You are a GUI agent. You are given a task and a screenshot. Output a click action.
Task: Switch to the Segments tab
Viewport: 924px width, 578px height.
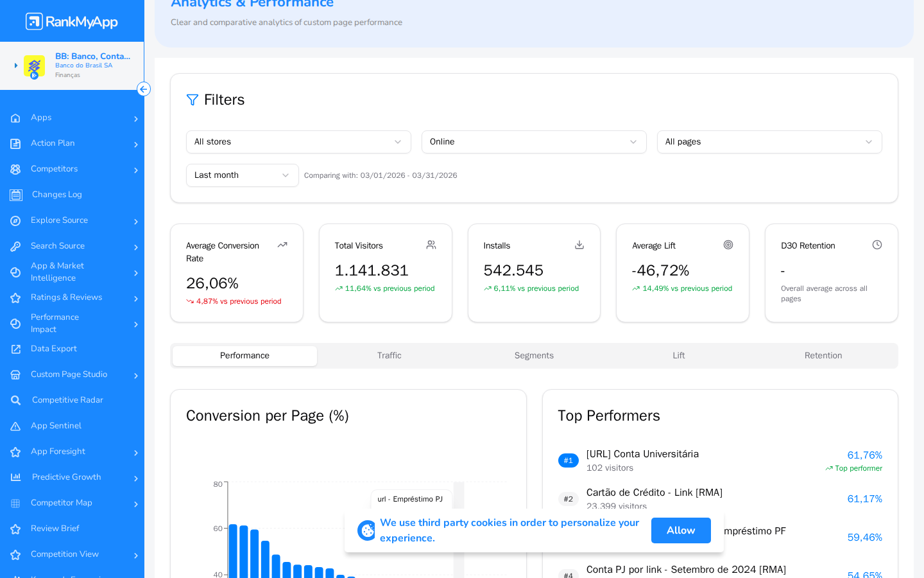pyautogui.click(x=534, y=356)
